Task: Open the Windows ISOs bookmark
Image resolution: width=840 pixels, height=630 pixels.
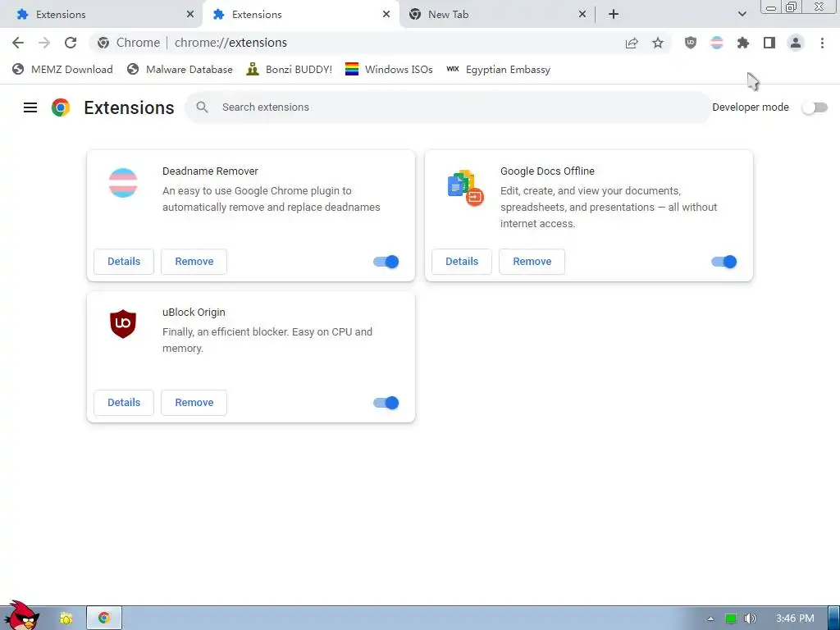Action: [389, 69]
